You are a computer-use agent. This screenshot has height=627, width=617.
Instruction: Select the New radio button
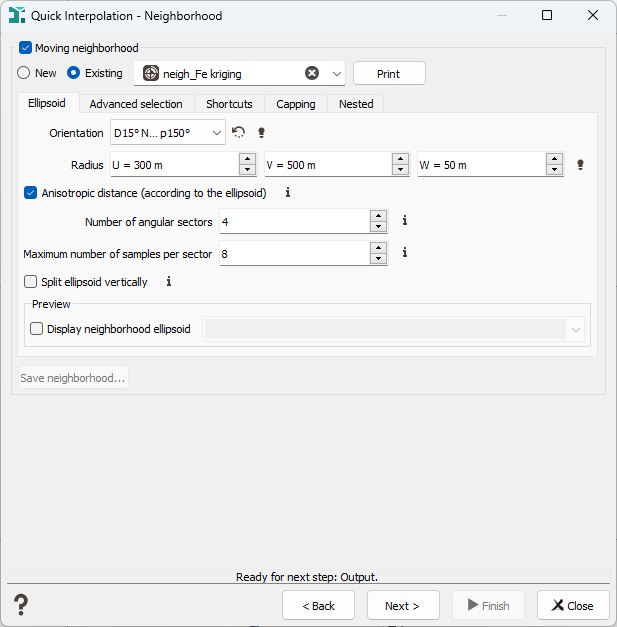(x=24, y=73)
